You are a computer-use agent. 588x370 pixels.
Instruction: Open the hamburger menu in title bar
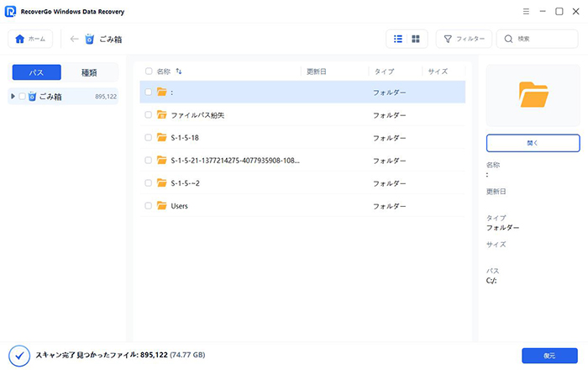[526, 12]
